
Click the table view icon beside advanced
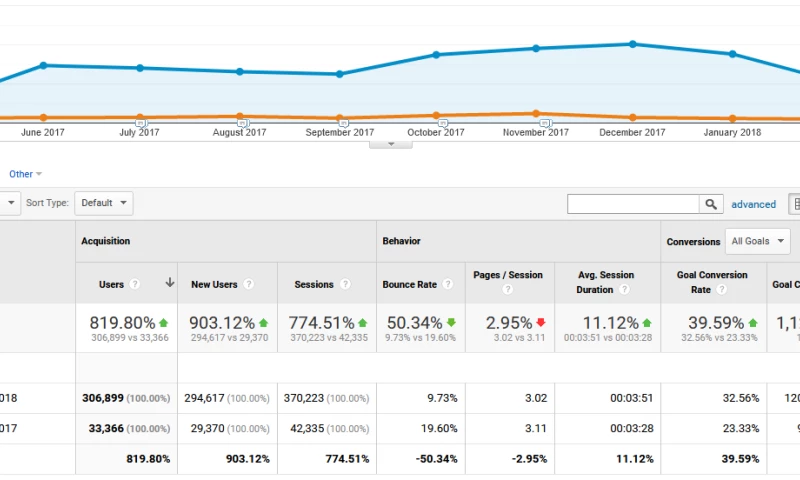795,204
